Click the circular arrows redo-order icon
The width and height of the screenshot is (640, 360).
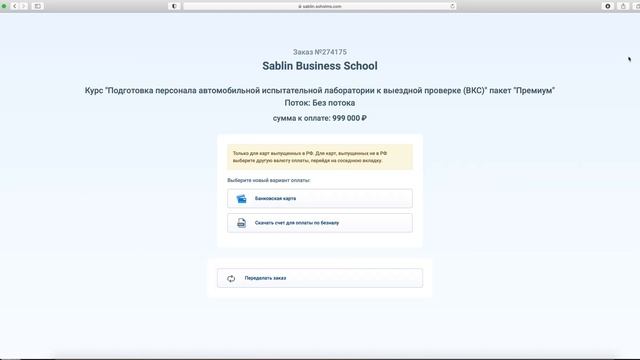click(x=231, y=278)
